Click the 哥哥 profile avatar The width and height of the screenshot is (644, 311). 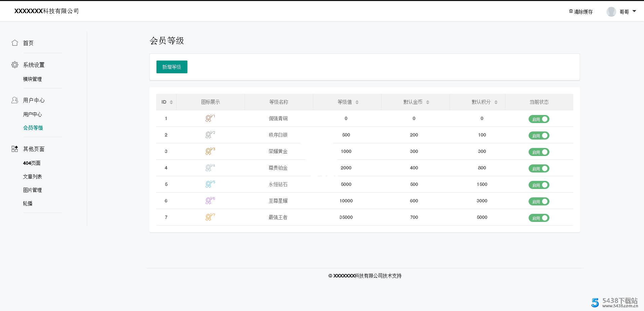click(611, 11)
